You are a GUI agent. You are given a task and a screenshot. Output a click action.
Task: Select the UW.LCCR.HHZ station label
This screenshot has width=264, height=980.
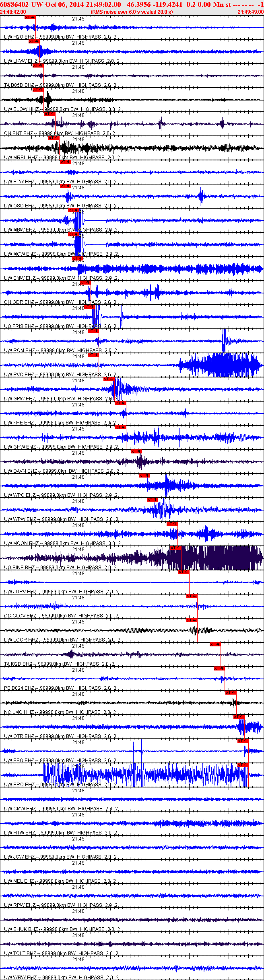tap(62, 640)
